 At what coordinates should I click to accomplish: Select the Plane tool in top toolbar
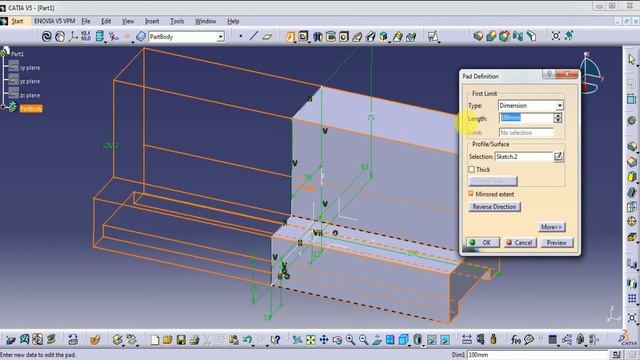(267, 36)
